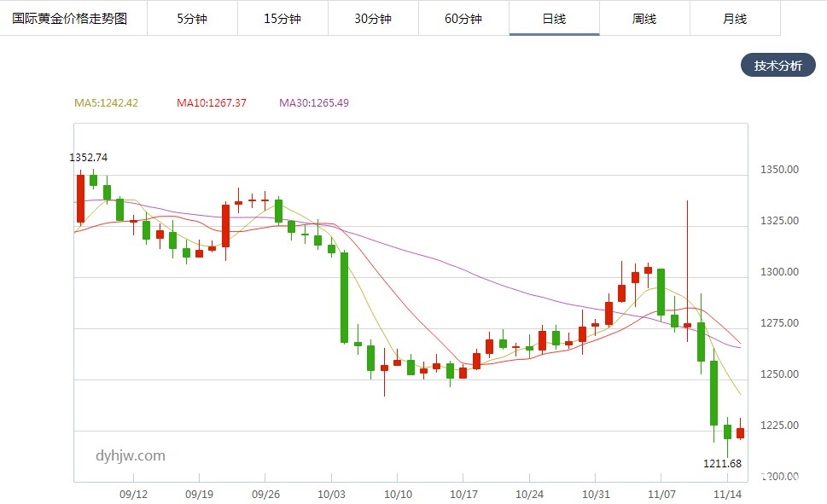
Task: Switch to the 周线 weekly tab
Action: (644, 19)
